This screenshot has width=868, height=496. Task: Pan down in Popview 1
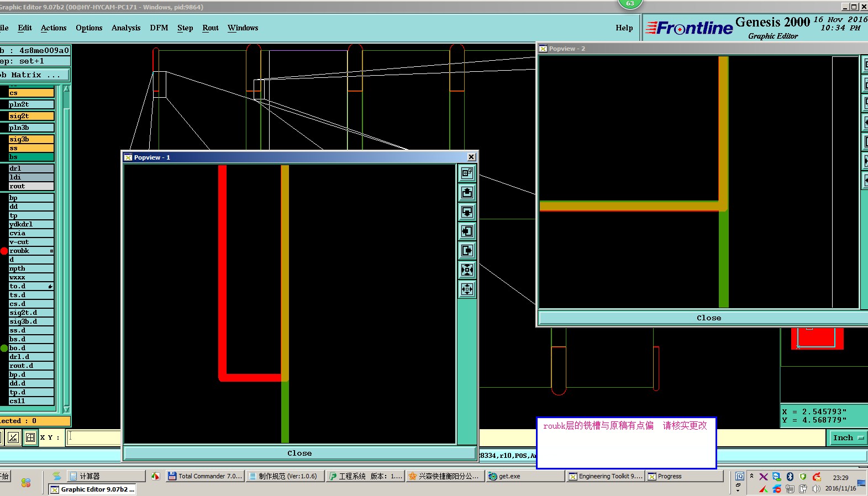(x=467, y=212)
